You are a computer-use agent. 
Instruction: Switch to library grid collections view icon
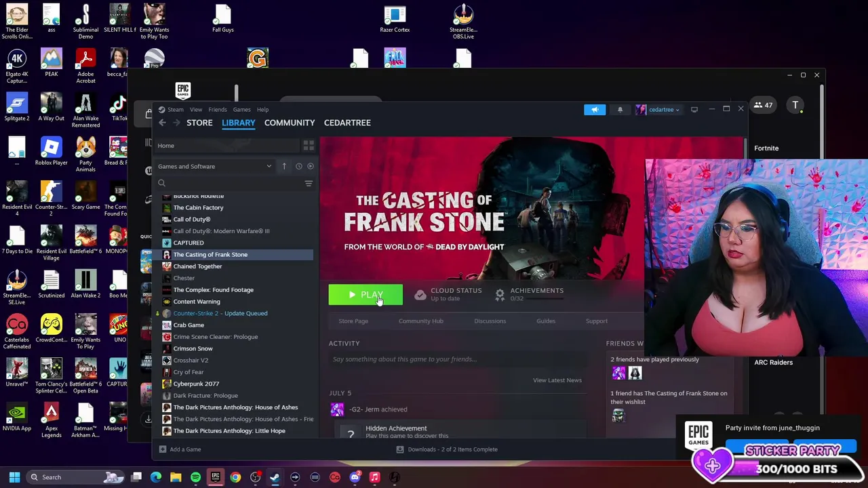[309, 146]
